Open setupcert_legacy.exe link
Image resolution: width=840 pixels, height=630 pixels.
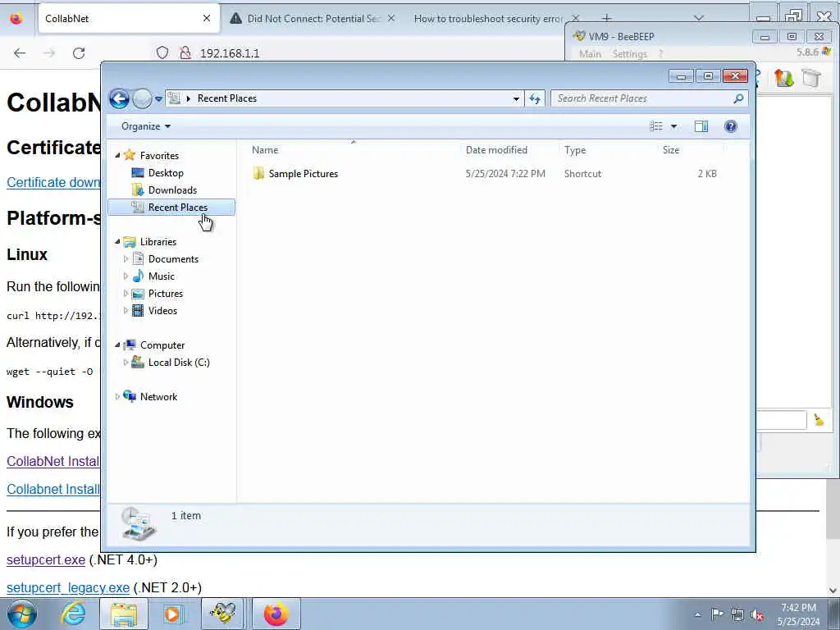pos(68,587)
